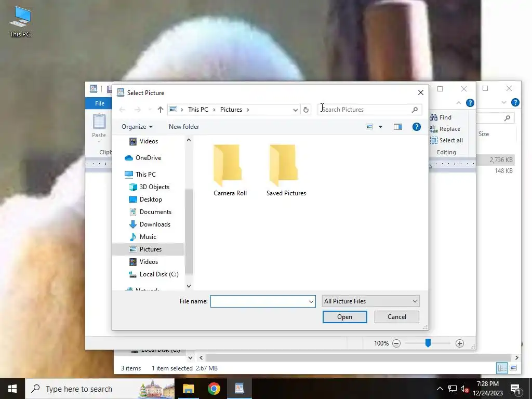Open the This PC desktop icon

[x=20, y=21]
